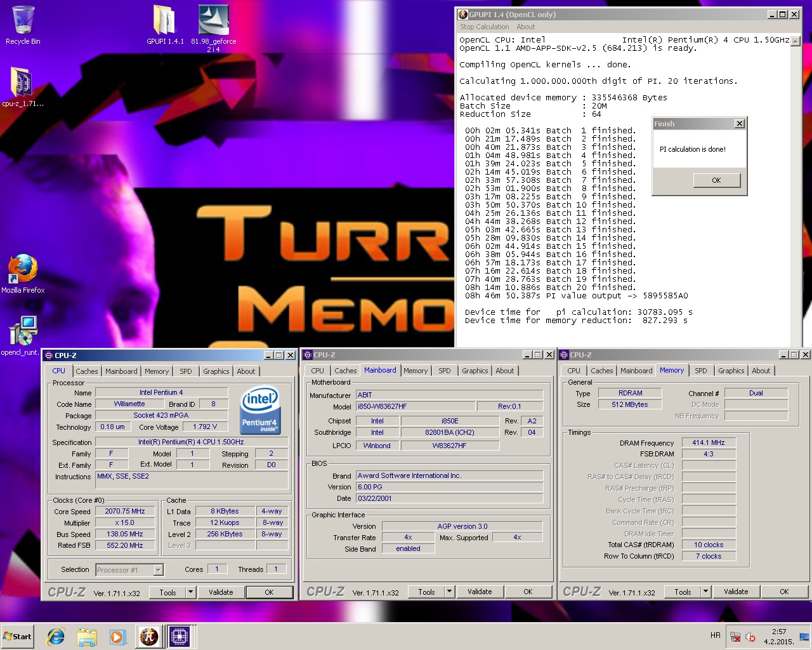Click Core Voltage value '1.792 V'
Viewport: 812px width, 650px height.
click(204, 427)
